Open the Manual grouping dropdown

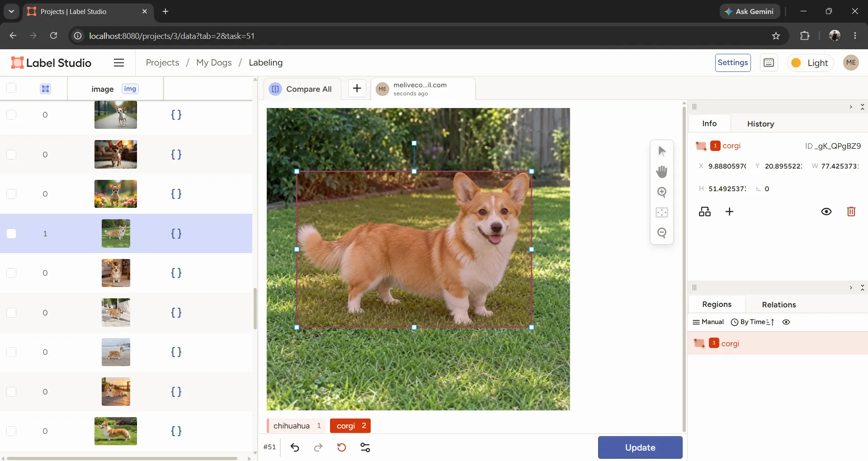708,322
